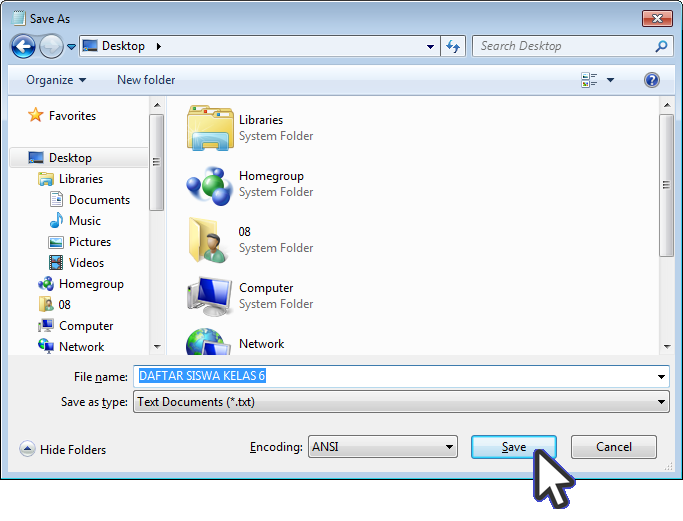The width and height of the screenshot is (683, 521).
Task: Open the address bar history dropdown
Action: click(430, 46)
